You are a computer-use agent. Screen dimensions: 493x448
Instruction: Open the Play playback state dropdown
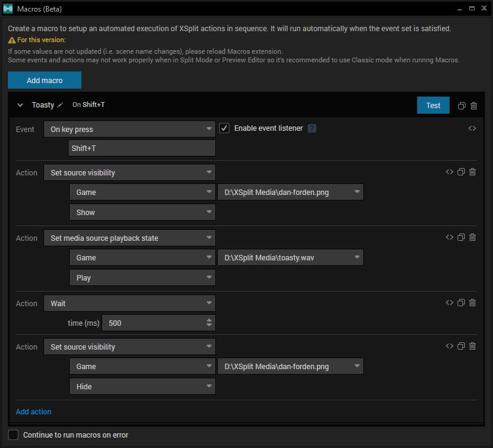pos(143,277)
